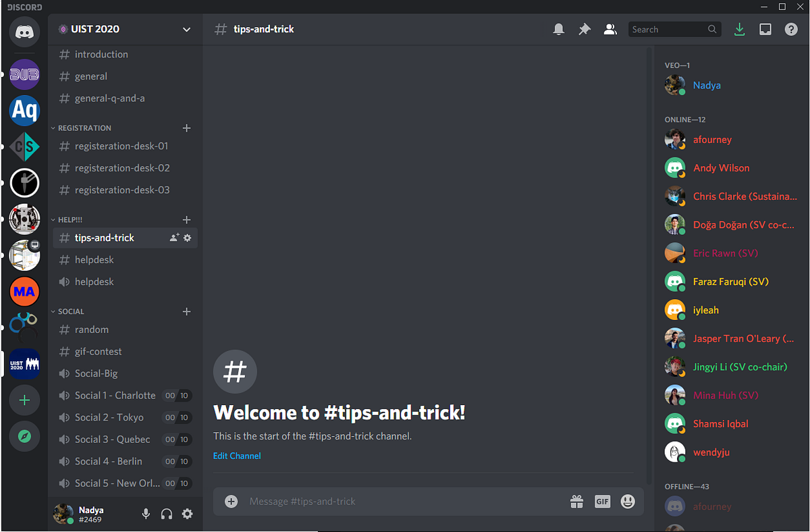
Task: Switch to the MA server
Action: point(24,292)
